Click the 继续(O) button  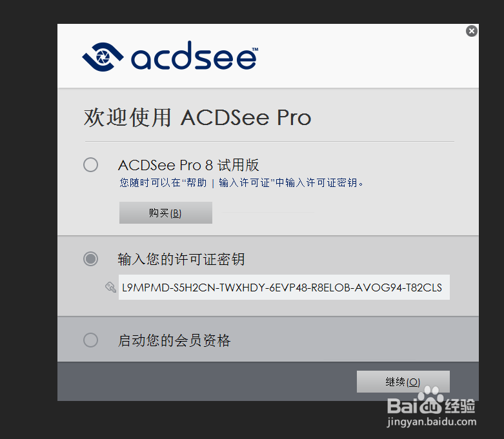(x=403, y=382)
